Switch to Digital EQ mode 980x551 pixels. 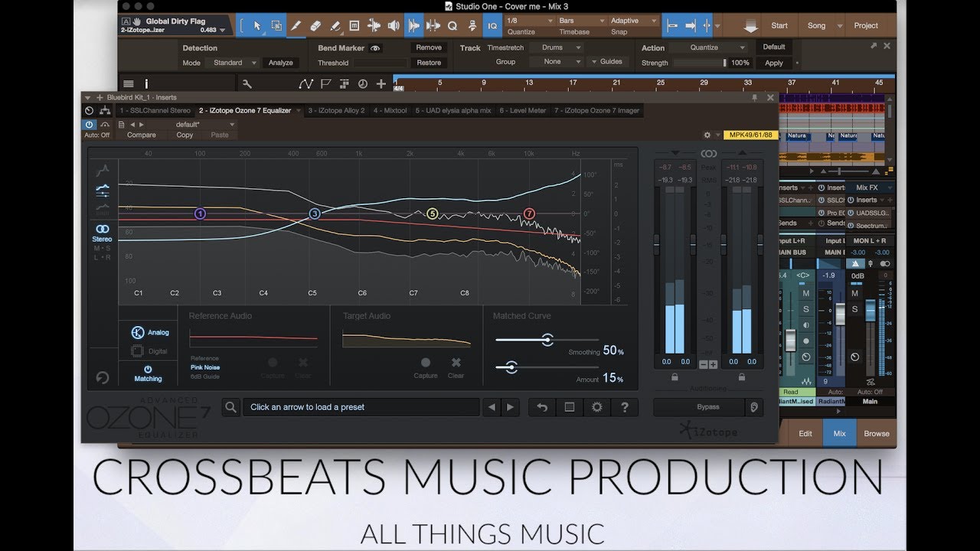tap(149, 351)
